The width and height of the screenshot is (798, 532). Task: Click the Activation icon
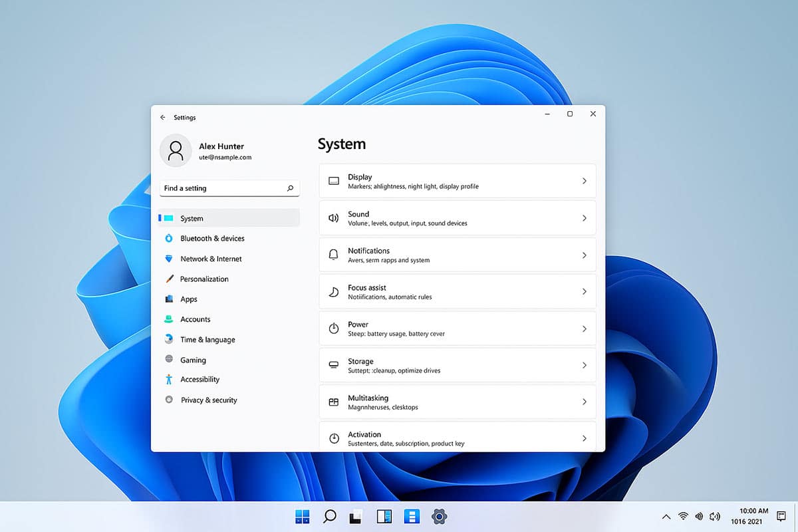point(334,438)
